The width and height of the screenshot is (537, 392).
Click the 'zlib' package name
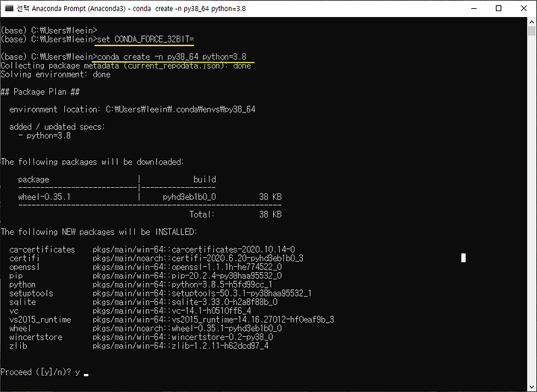(18, 346)
